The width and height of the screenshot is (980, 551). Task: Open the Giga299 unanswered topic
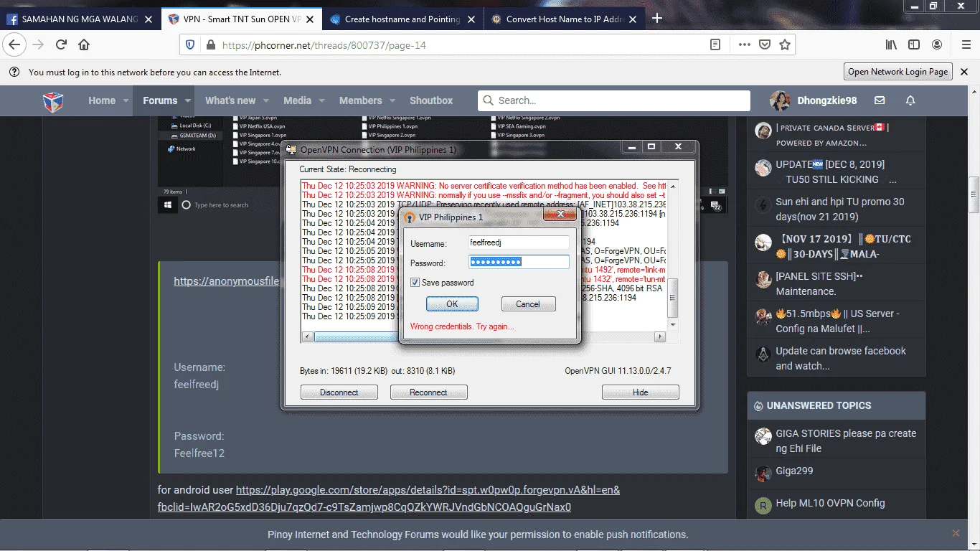click(x=794, y=471)
